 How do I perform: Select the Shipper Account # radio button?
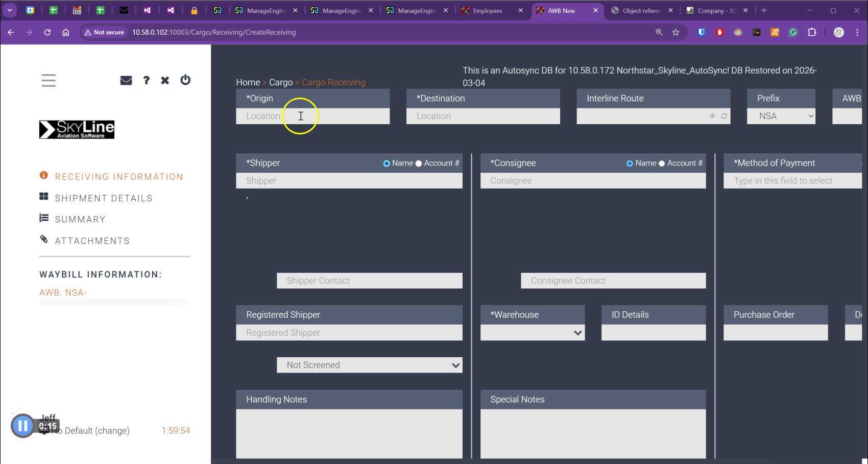click(x=419, y=164)
